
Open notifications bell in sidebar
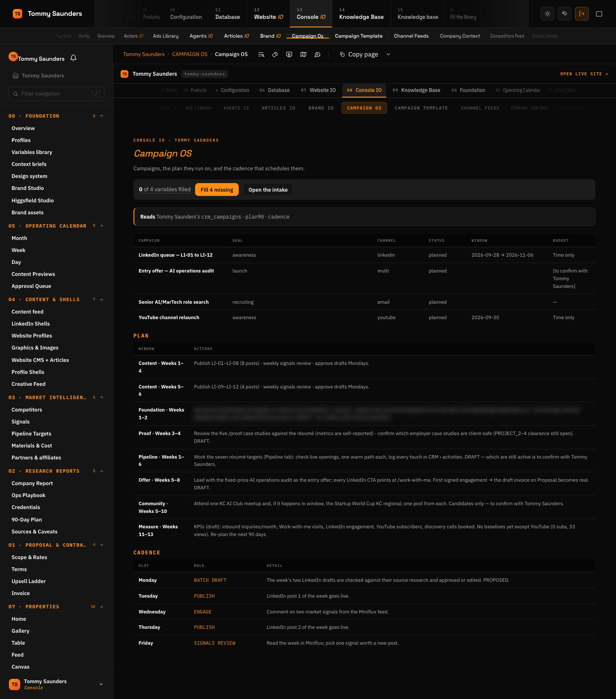pos(73,58)
